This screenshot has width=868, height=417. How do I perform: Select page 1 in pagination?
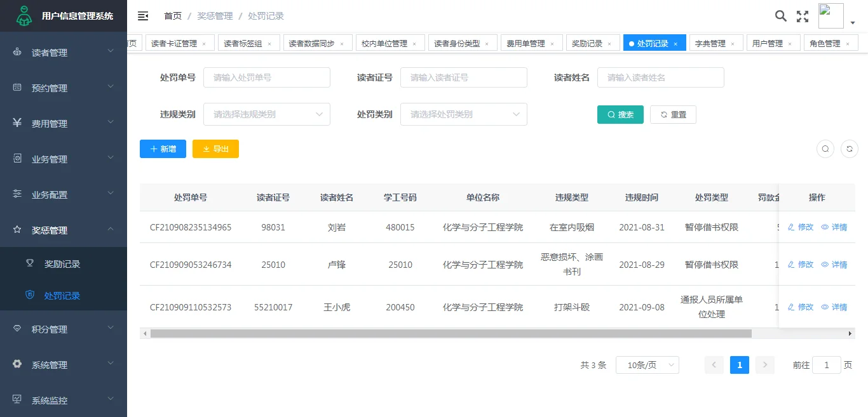pos(740,364)
